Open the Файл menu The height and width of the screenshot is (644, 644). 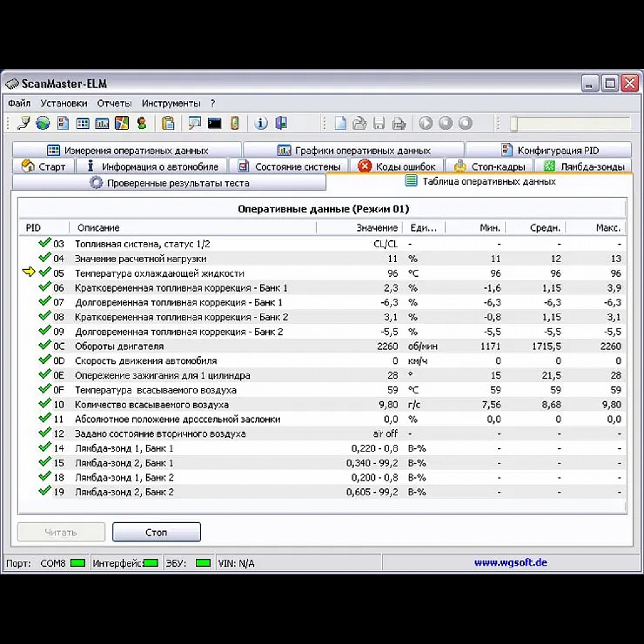[19, 103]
